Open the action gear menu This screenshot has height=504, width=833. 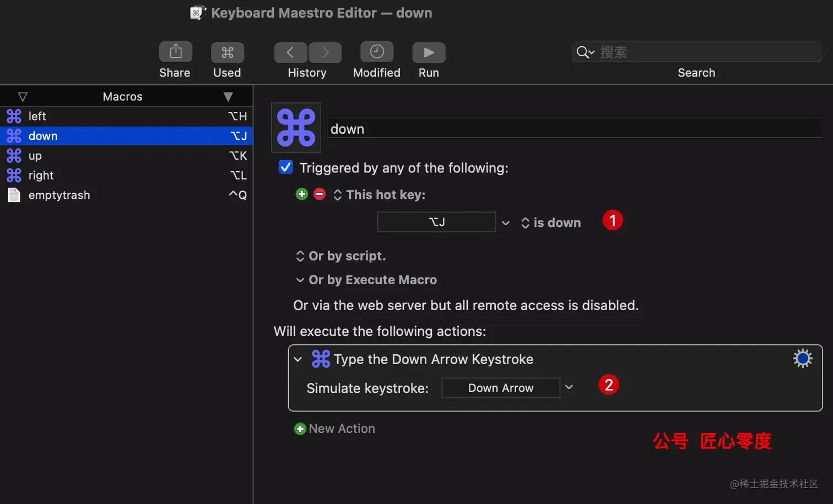click(803, 359)
